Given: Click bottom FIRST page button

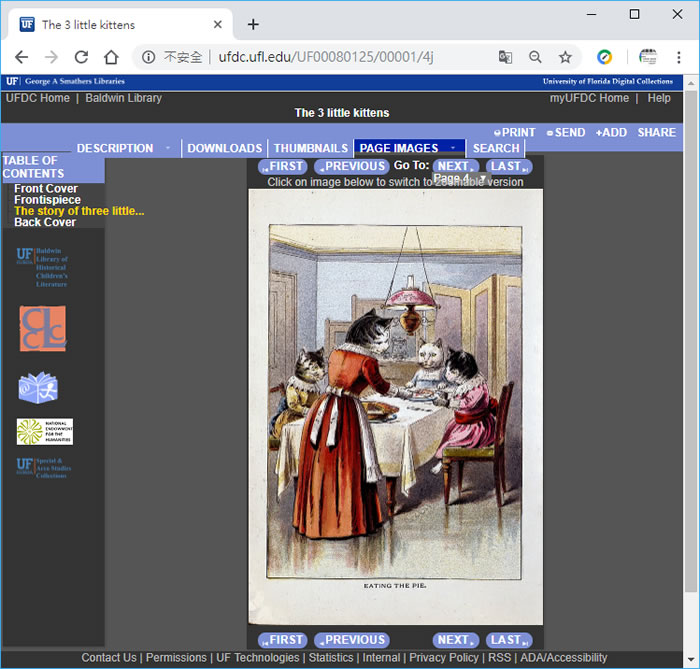Looking at the screenshot, I should (x=283, y=640).
